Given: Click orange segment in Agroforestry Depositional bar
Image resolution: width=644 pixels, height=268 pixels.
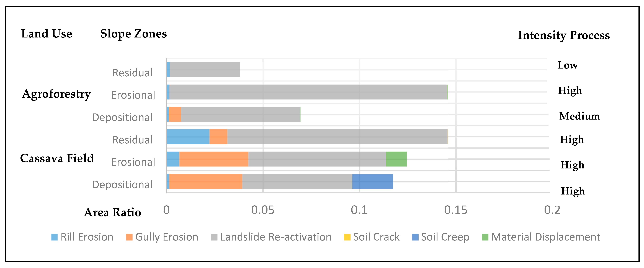Looking at the screenshot, I should point(175,114).
